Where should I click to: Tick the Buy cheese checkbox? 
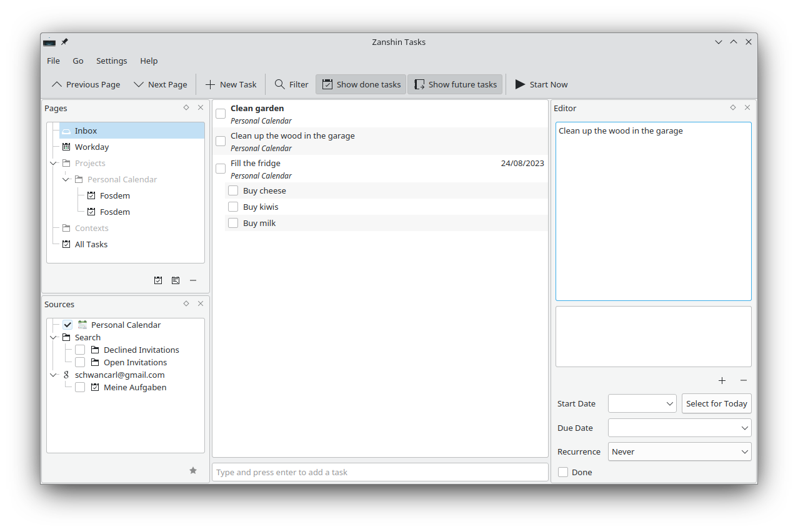click(233, 190)
